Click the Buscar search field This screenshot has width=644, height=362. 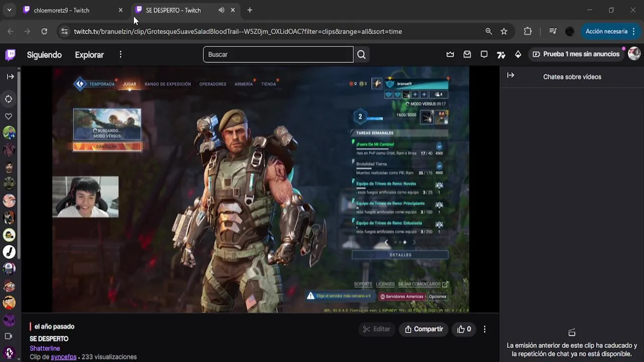click(x=278, y=54)
